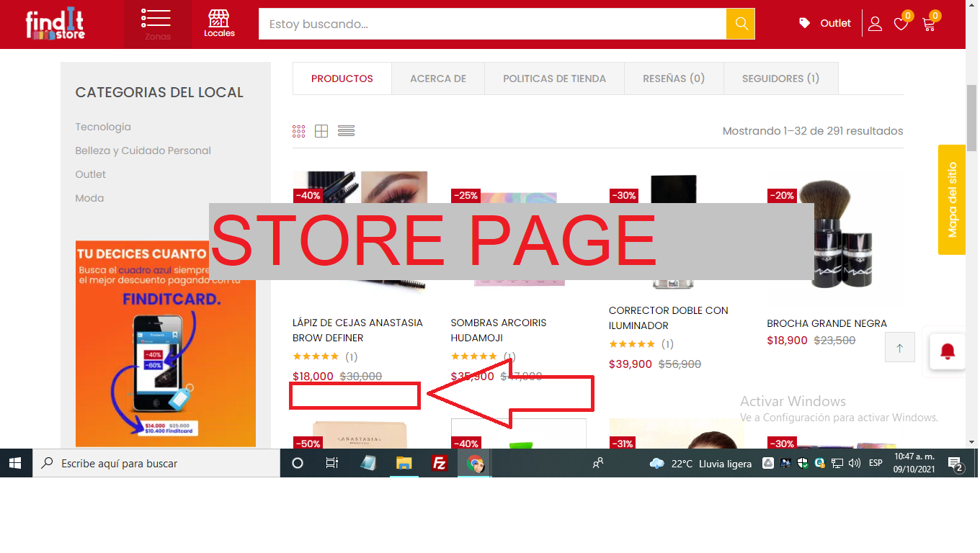980x553 pixels.
Task: Click the back-to-top arrow button
Action: pyautogui.click(x=900, y=348)
